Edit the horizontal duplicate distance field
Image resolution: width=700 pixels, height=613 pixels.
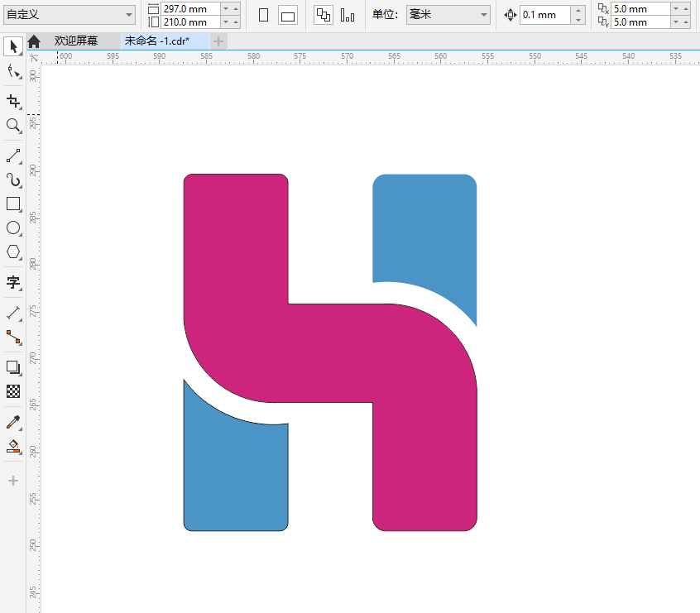[x=640, y=8]
